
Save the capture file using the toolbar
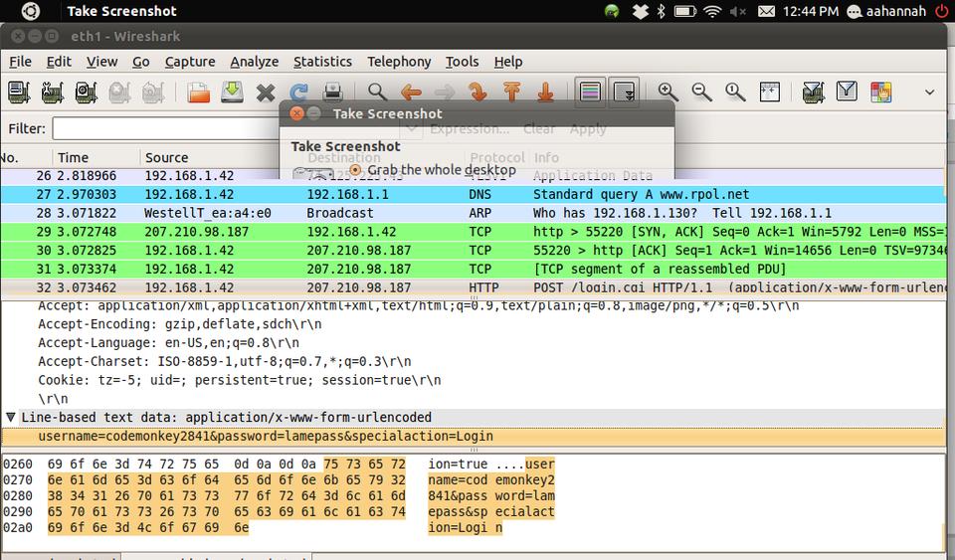[232, 93]
